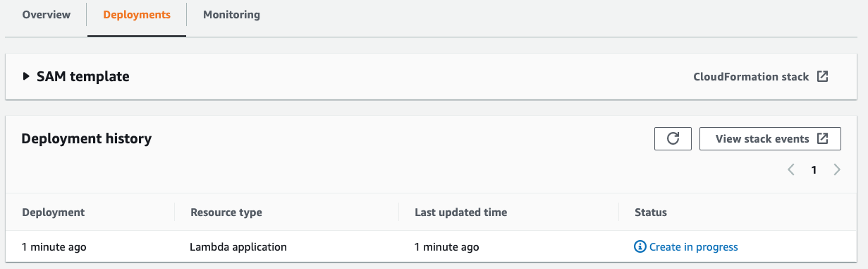Select the Lambda application row cell
Viewport: 868px width, 269px height.
pos(238,247)
